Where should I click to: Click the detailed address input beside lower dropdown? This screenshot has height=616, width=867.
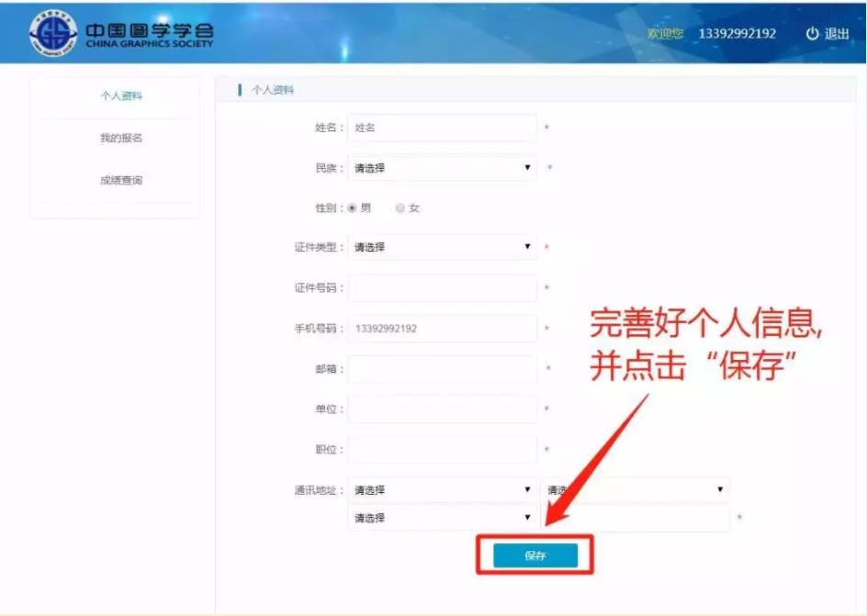(635, 518)
